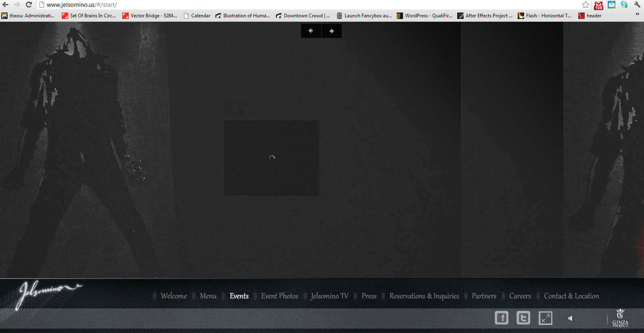Image resolution: width=644 pixels, height=333 pixels.
Task: Open 'Vector Bridge - 5284...' bookmark
Action: 150,16
